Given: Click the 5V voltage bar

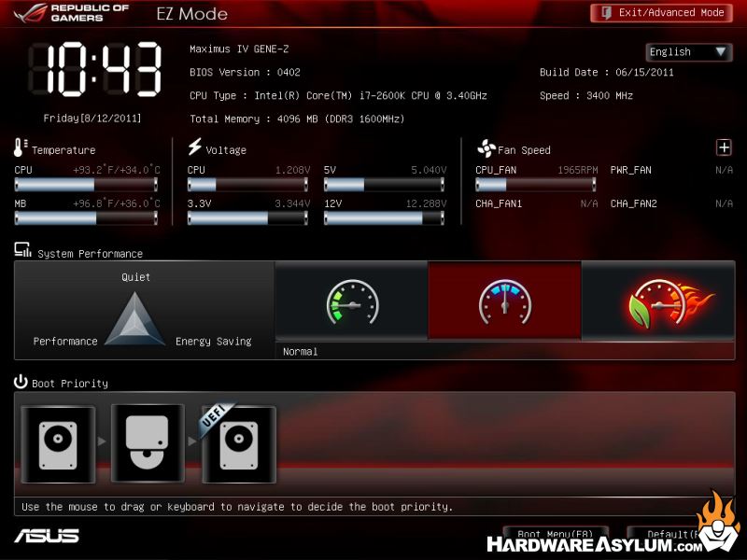Looking at the screenshot, I should click(384, 184).
